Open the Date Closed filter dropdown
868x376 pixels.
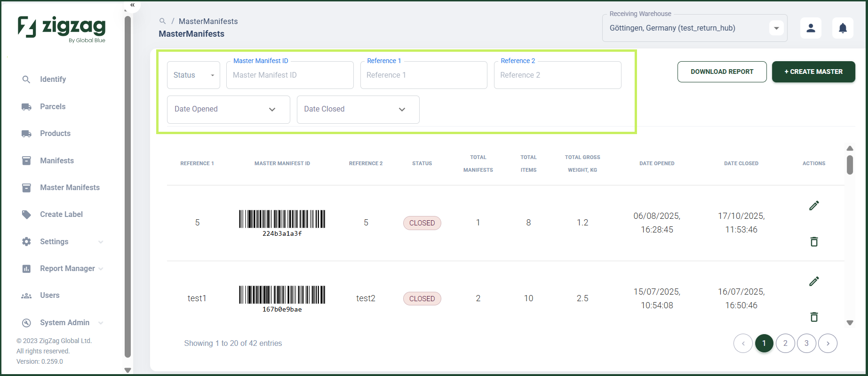click(x=358, y=109)
